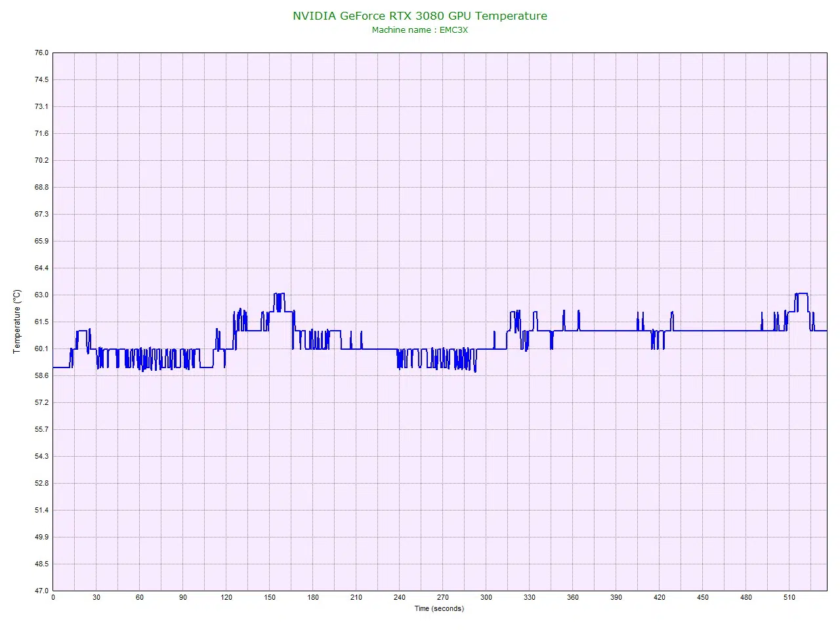This screenshot has width=840, height=630.
Task: Select the 76.0 label on the temperature axis
Action: tap(41, 53)
